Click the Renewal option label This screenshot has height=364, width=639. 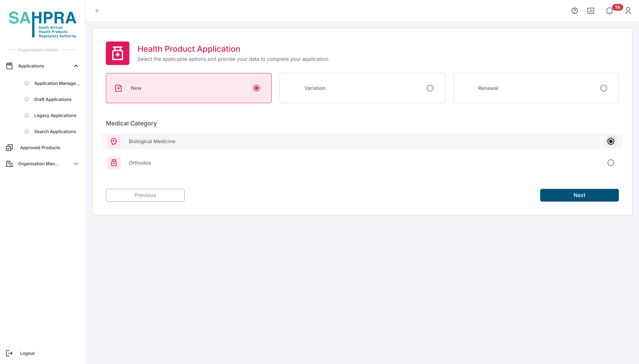pos(488,88)
